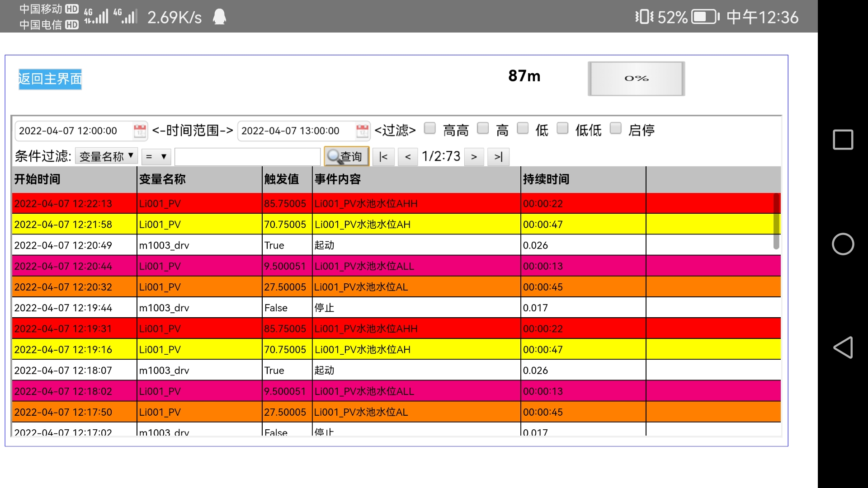Screen dimensions: 868x488
Task: Open the end time calendar picker
Action: tap(362, 131)
